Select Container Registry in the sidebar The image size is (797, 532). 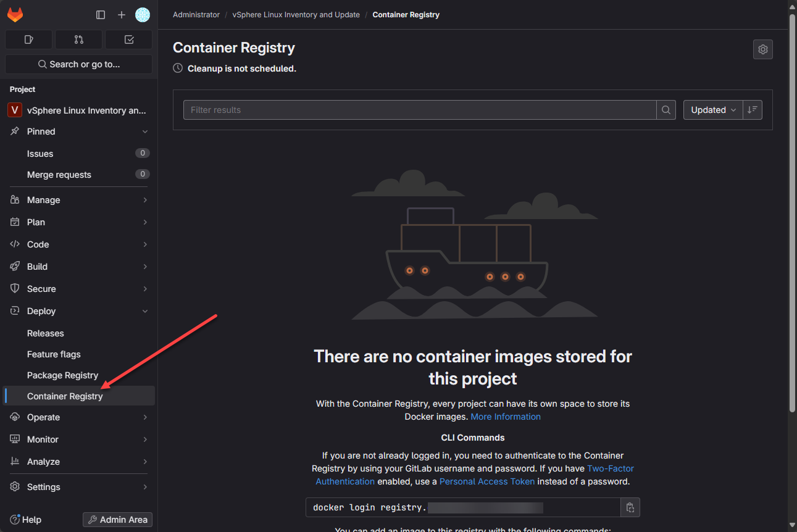[79, 396]
